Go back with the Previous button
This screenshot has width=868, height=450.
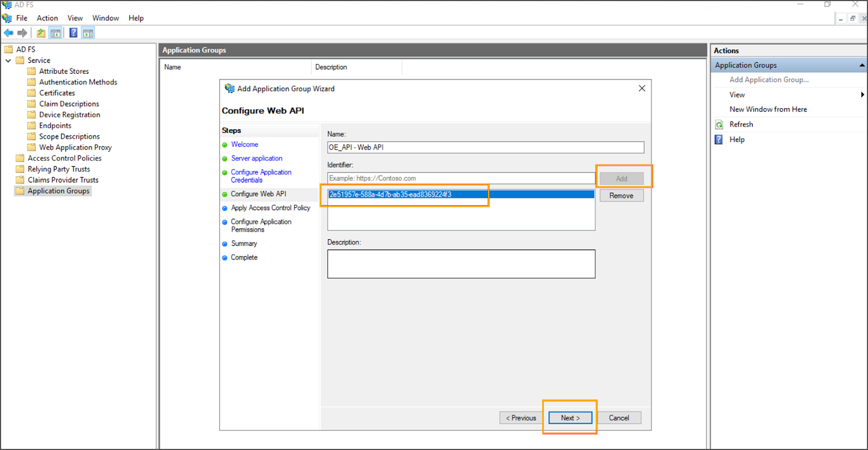(x=521, y=418)
